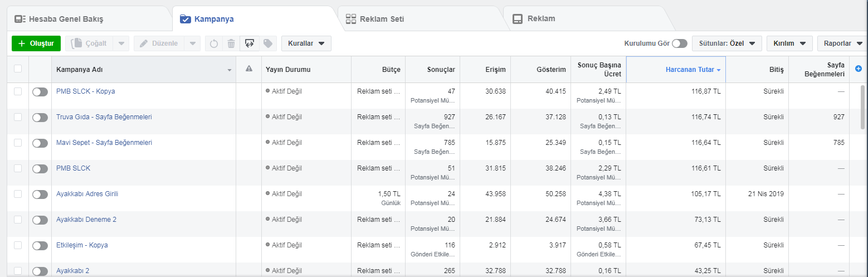This screenshot has height=277, width=868.
Task: Click the 105,17 TL spent amount cell
Action: (676, 198)
